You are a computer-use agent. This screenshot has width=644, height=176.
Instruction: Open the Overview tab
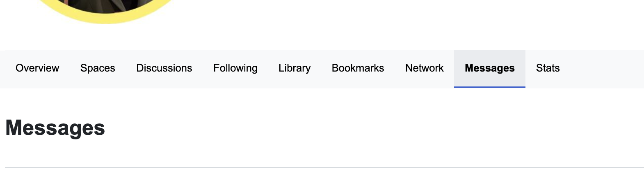(37, 68)
